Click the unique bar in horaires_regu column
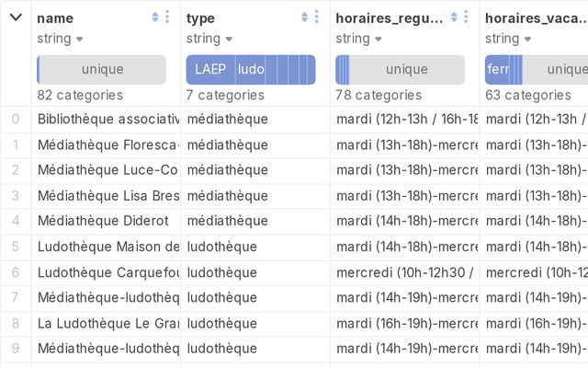The height and width of the screenshot is (368, 588). tap(406, 70)
